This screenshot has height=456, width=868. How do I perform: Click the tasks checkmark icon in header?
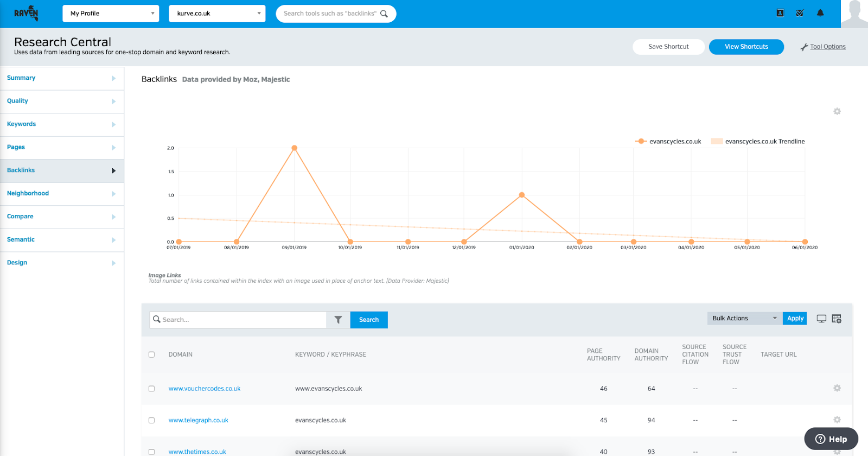800,13
